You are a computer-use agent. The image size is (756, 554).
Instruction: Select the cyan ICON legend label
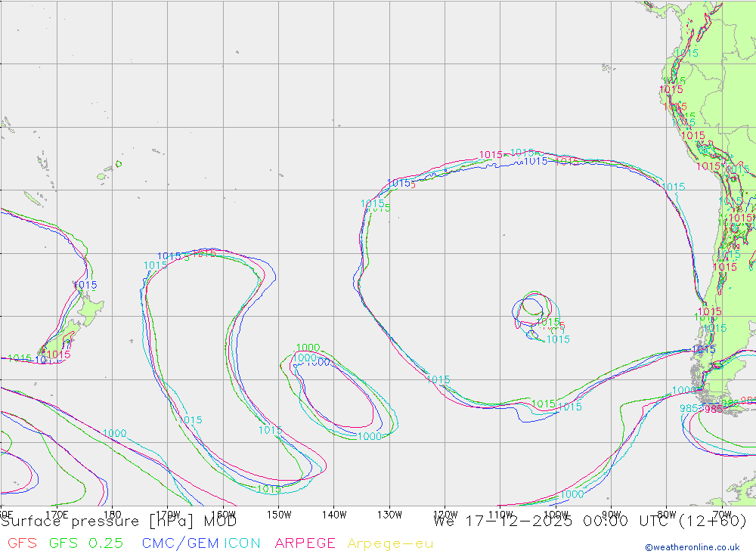point(243,543)
